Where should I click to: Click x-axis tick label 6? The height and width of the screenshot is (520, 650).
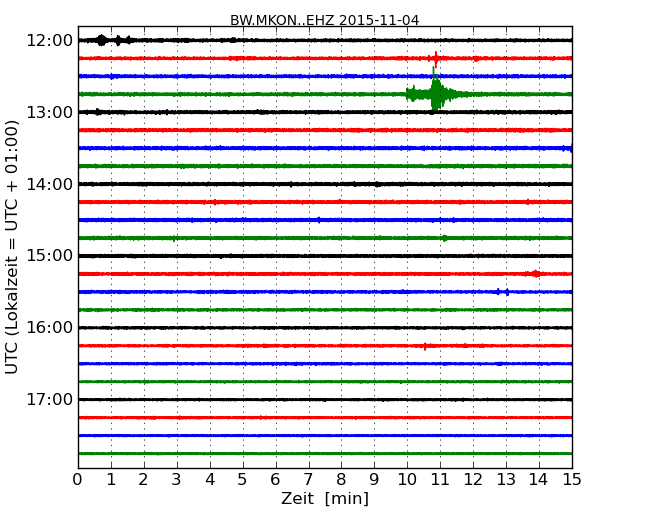[275, 480]
